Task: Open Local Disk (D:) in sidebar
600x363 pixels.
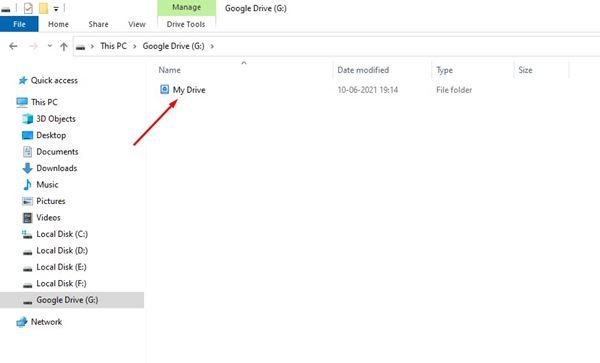Action: point(62,250)
